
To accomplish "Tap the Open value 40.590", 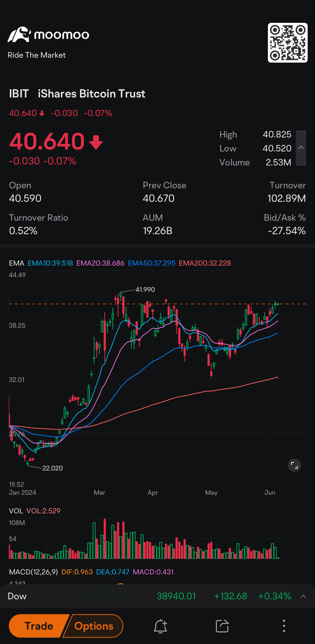I will [x=25, y=198].
